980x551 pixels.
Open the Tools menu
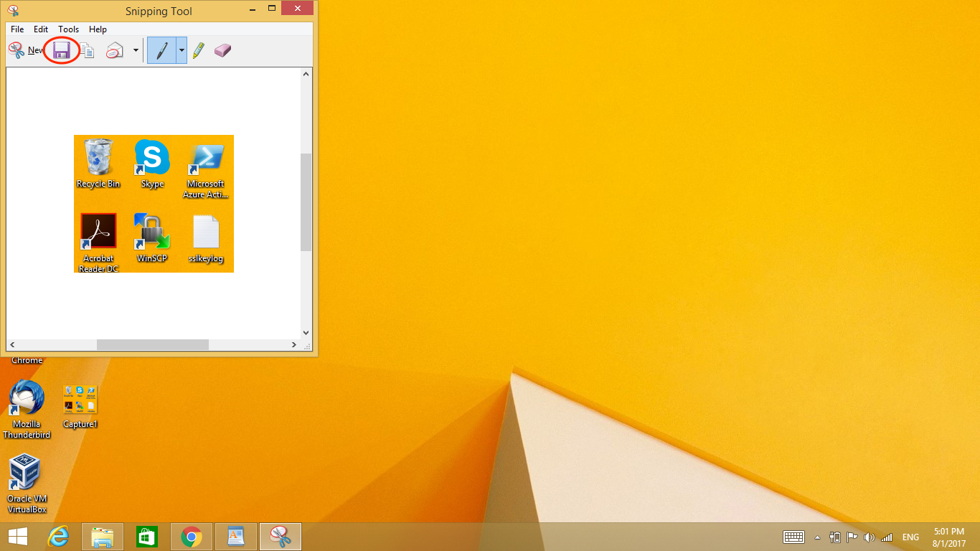(x=69, y=29)
